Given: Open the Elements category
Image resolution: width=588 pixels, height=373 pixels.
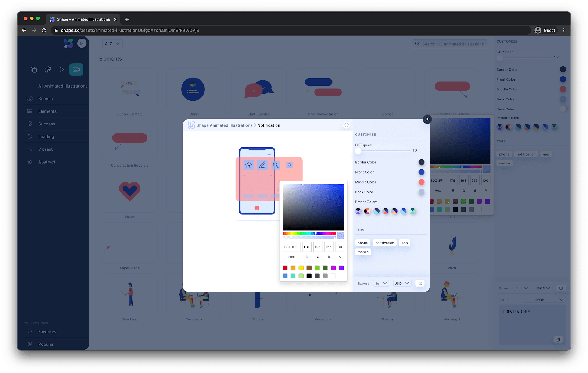Looking at the screenshot, I should 47,111.
